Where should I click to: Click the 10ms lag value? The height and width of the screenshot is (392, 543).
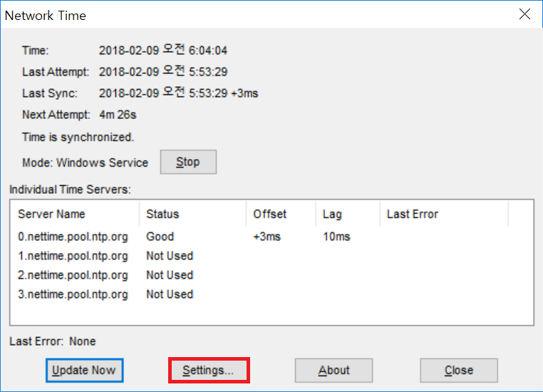coord(336,237)
